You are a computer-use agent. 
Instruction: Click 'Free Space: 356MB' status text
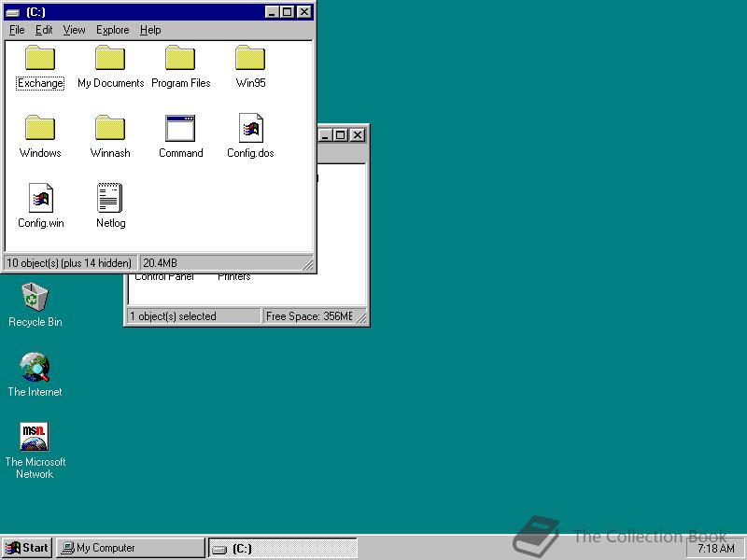pyautogui.click(x=309, y=316)
